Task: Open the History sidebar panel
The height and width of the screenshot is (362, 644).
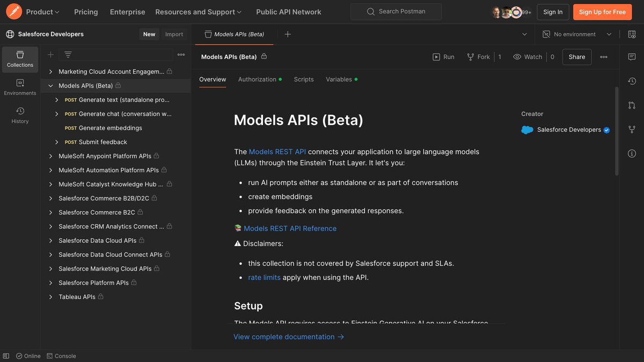Action: (20, 115)
